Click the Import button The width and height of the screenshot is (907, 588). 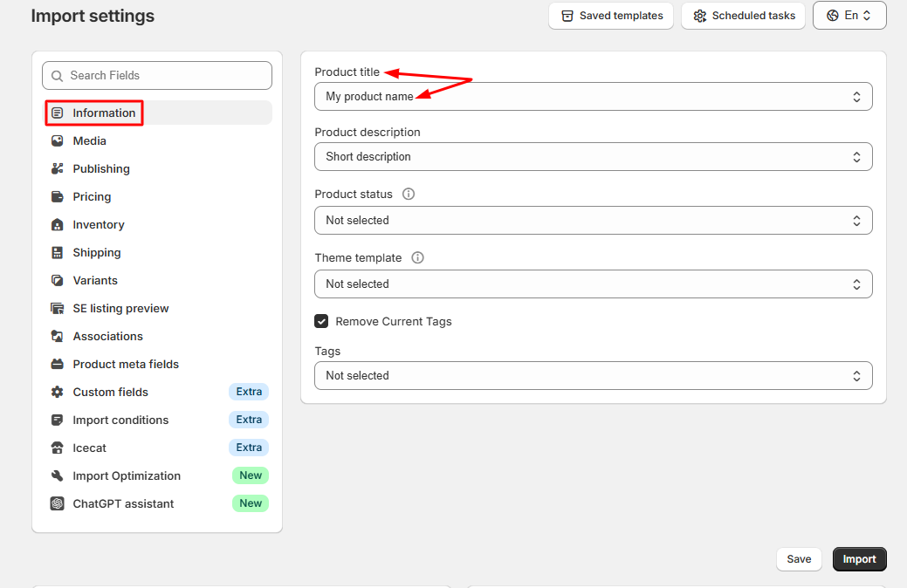860,559
